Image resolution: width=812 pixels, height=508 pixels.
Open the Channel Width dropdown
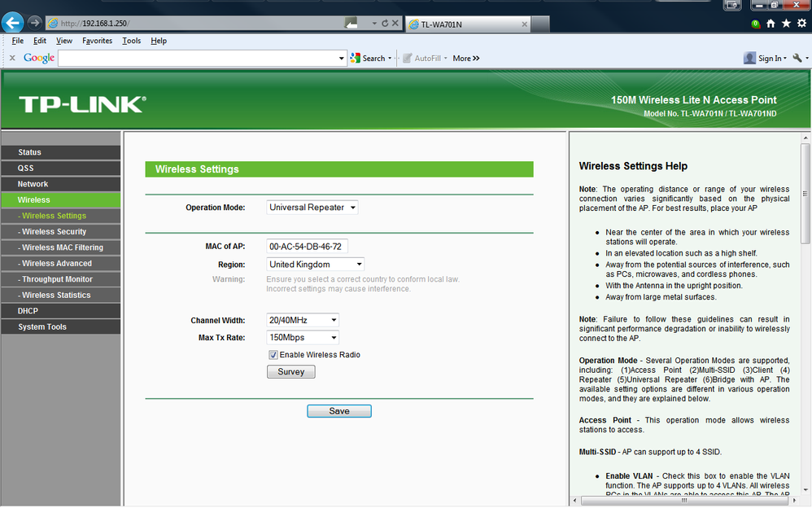coord(303,321)
